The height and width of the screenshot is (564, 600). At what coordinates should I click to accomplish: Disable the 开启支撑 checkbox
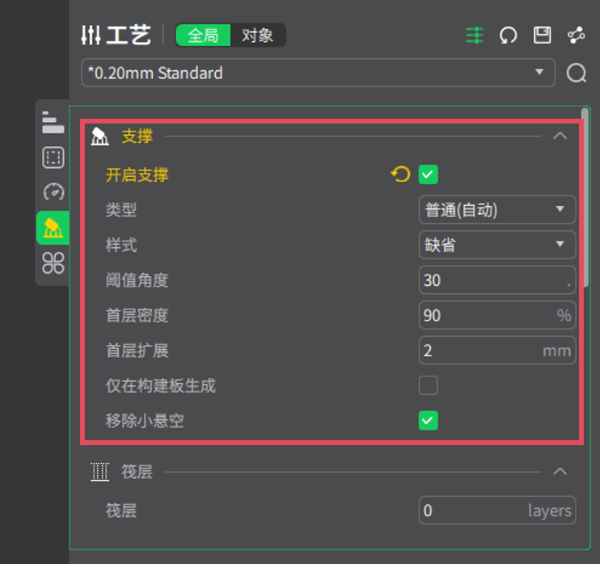click(428, 174)
